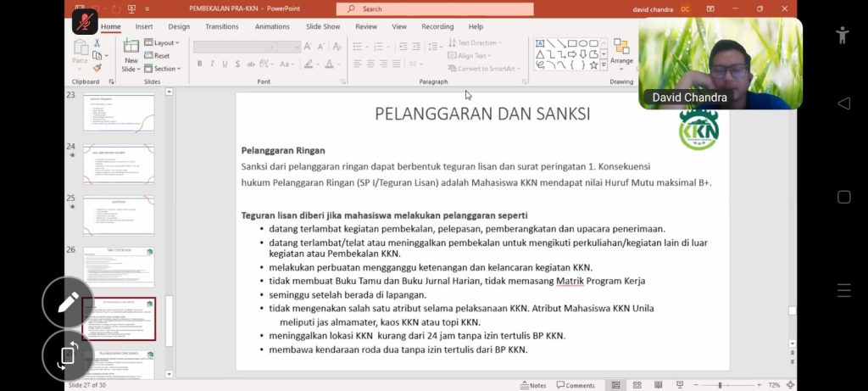The image size is (868, 391).
Task: Switch to the Slide Show tab
Action: pyautogui.click(x=323, y=26)
